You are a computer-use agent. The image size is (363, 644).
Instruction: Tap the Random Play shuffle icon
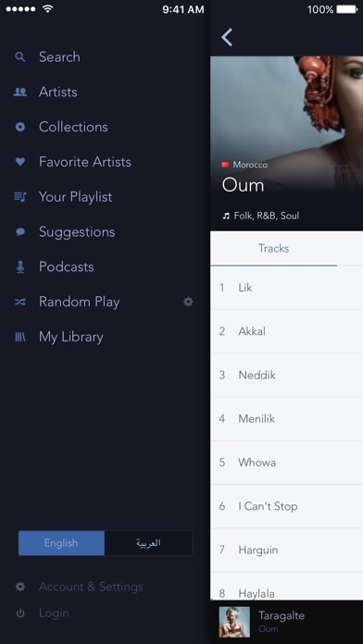[20, 302]
